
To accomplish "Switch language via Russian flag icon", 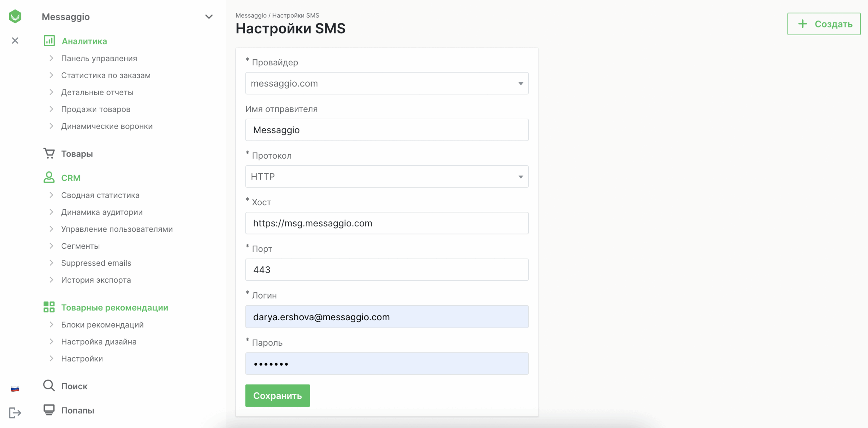I will 15,389.
